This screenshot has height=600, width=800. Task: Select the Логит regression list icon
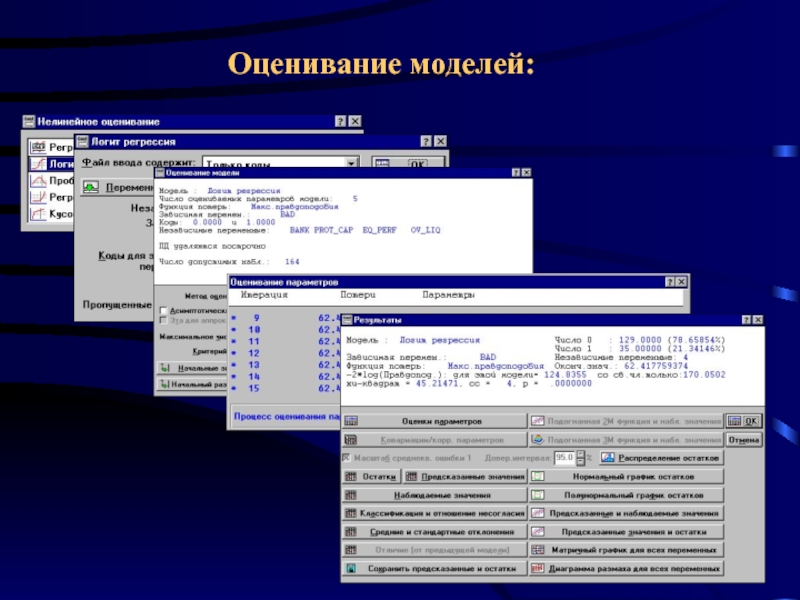[x=39, y=164]
